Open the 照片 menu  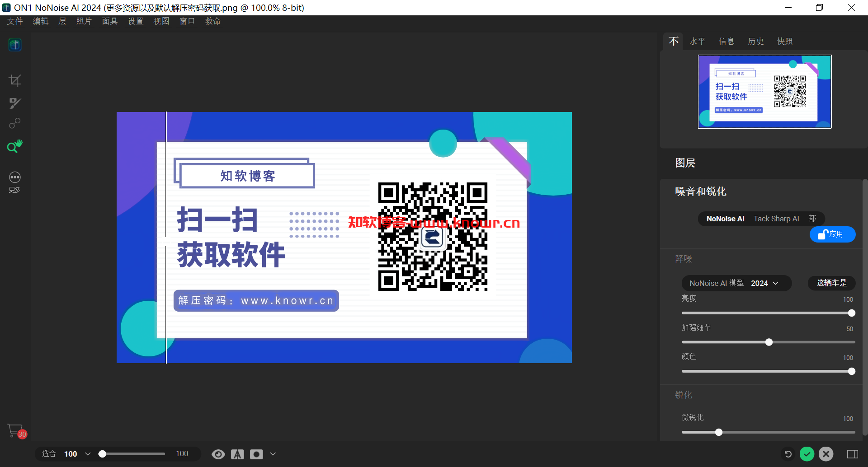84,21
